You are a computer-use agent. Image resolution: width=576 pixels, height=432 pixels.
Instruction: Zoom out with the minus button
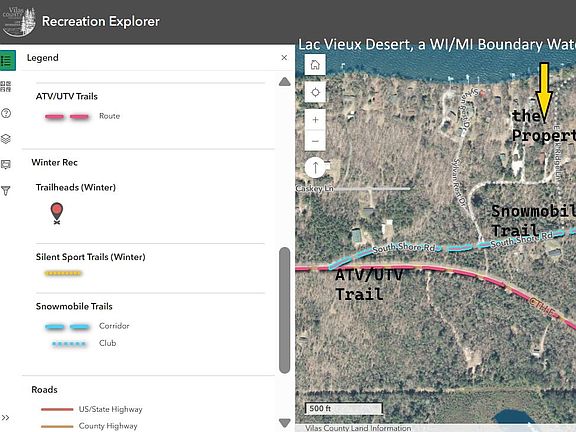pyautogui.click(x=315, y=141)
